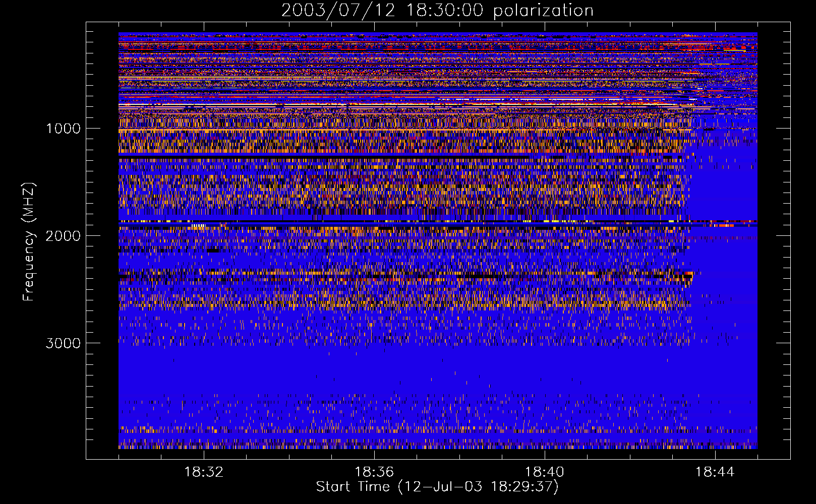Click the 2000 frequency tick label
Image resolution: width=816 pixels, height=504 pixels.
click(x=63, y=236)
